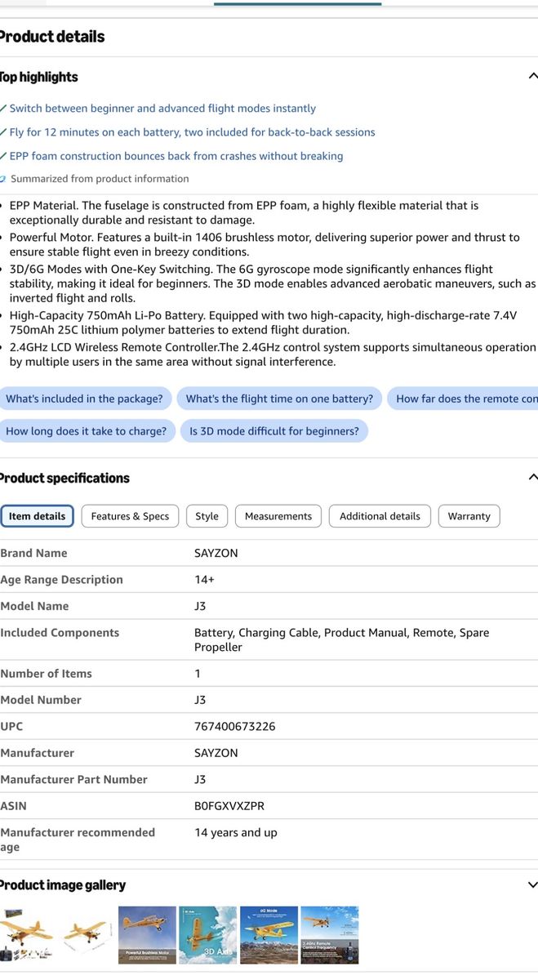Viewport: 538px width, 980px height.
Task: Open the Powerful Brushless Motor gallery thumbnail
Action: tap(148, 935)
